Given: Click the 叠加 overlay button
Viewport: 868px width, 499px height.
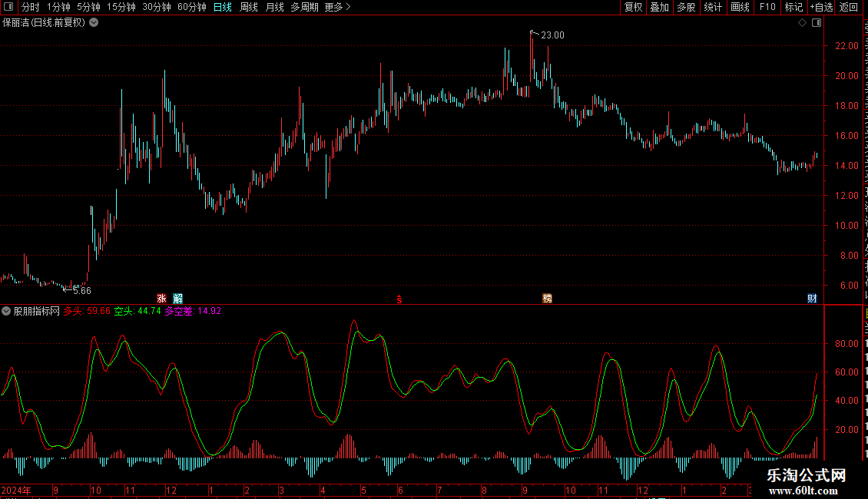Looking at the screenshot, I should pos(660,7).
